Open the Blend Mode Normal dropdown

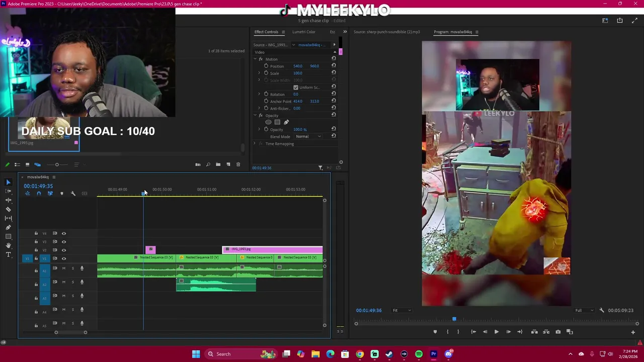pyautogui.click(x=308, y=136)
